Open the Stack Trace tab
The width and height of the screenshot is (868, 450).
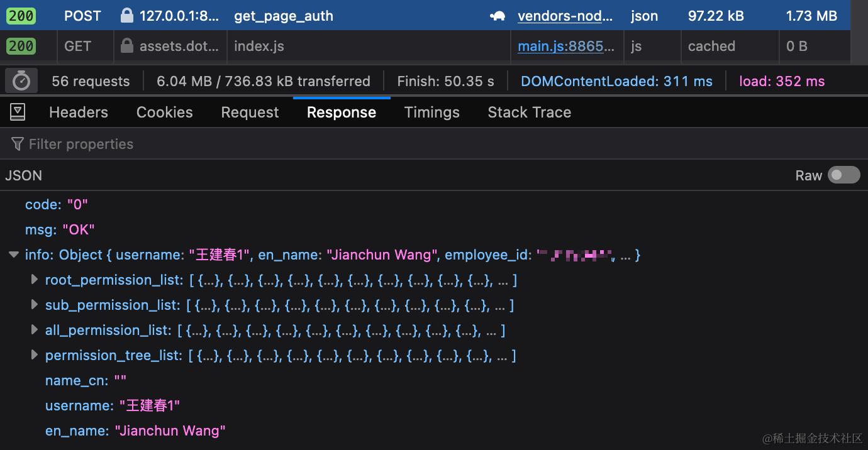(x=529, y=112)
